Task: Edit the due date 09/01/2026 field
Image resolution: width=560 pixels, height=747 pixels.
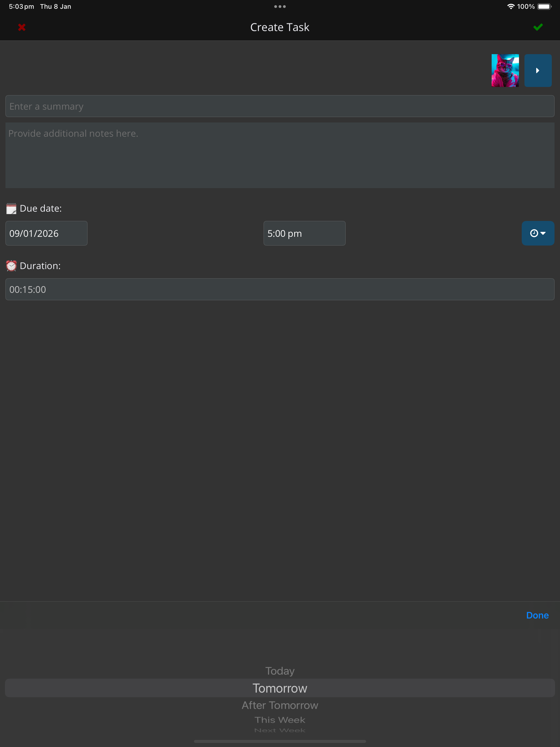Action: click(46, 233)
